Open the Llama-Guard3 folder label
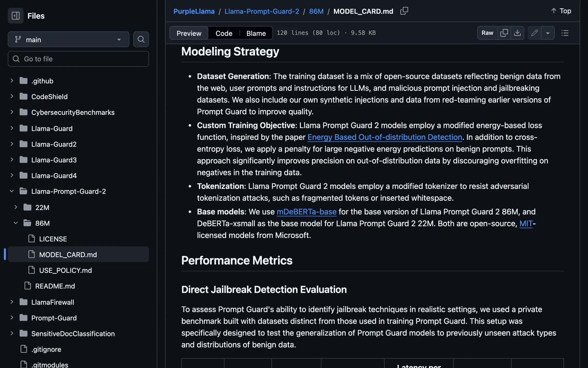Viewport: 588px width, 368px height. [x=54, y=160]
